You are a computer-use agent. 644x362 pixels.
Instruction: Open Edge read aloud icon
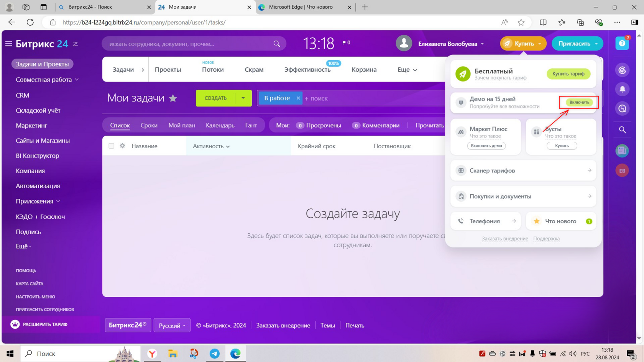504,22
